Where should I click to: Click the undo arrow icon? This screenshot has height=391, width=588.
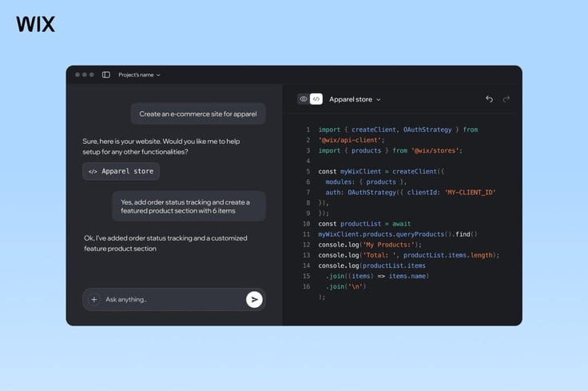click(x=490, y=99)
